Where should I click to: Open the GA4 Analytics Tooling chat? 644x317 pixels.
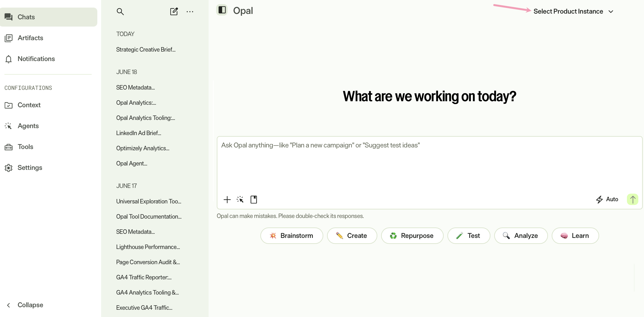coord(148,293)
